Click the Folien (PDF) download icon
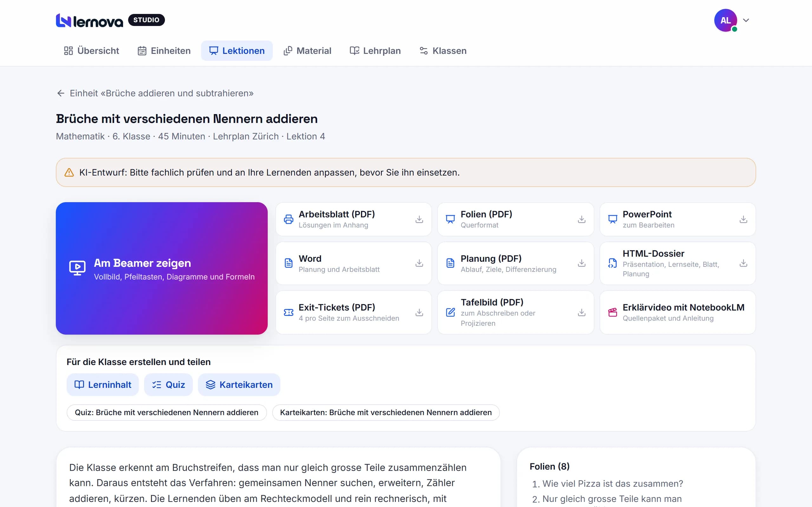The width and height of the screenshot is (812, 507). click(x=581, y=219)
